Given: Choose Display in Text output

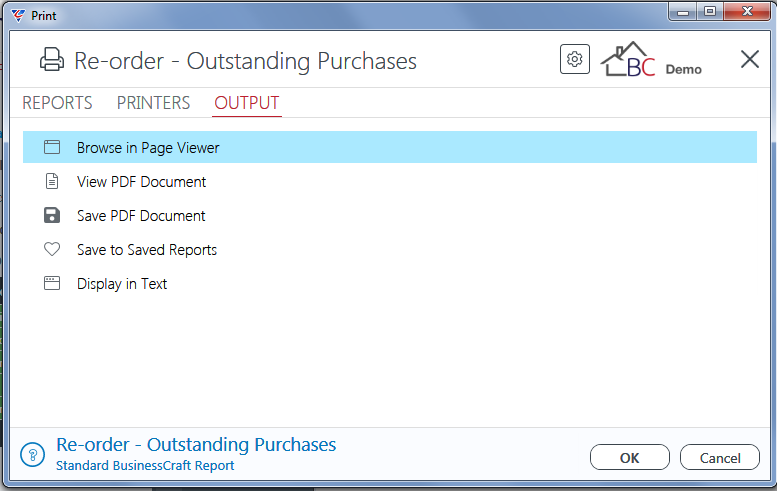Looking at the screenshot, I should [x=390, y=283].
